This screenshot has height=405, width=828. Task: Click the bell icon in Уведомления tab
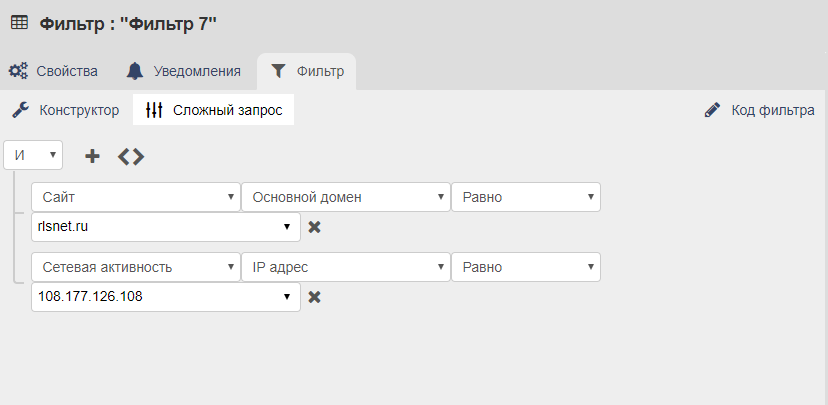pos(135,71)
